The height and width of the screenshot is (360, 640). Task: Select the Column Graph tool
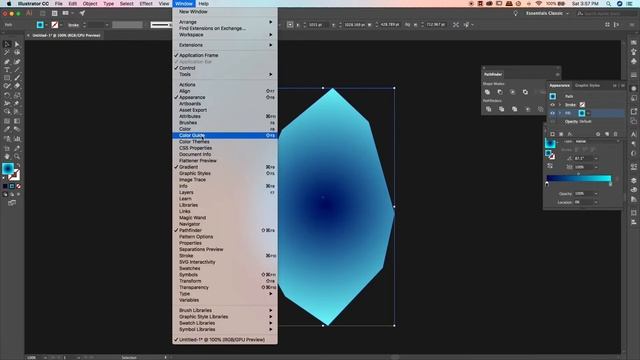pyautogui.click(x=17, y=139)
